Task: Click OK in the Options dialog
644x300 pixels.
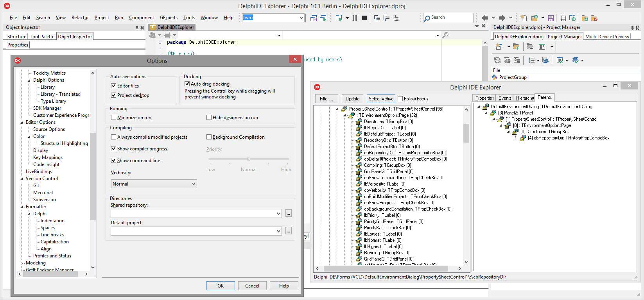Action: 221,286
